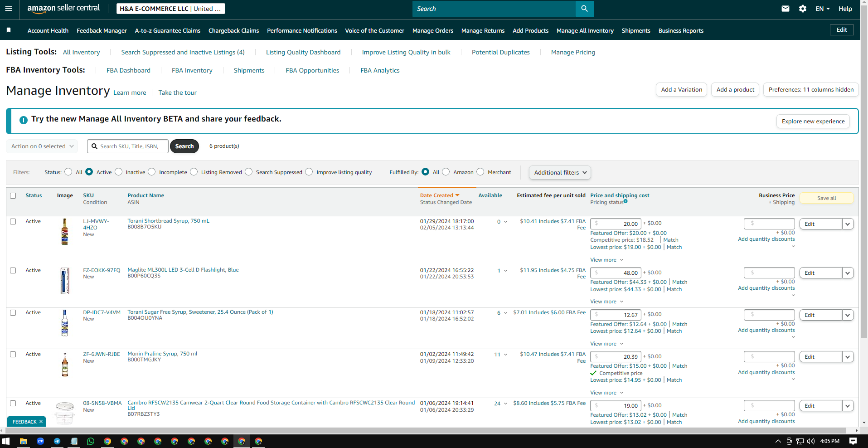868x448 pixels.
Task: Click the Maglite flashlight product image
Action: (65, 281)
